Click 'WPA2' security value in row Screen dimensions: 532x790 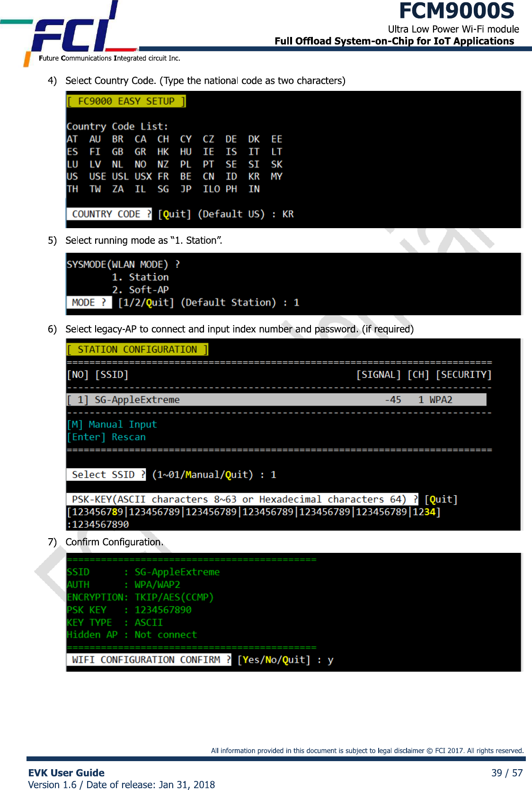coord(441,400)
